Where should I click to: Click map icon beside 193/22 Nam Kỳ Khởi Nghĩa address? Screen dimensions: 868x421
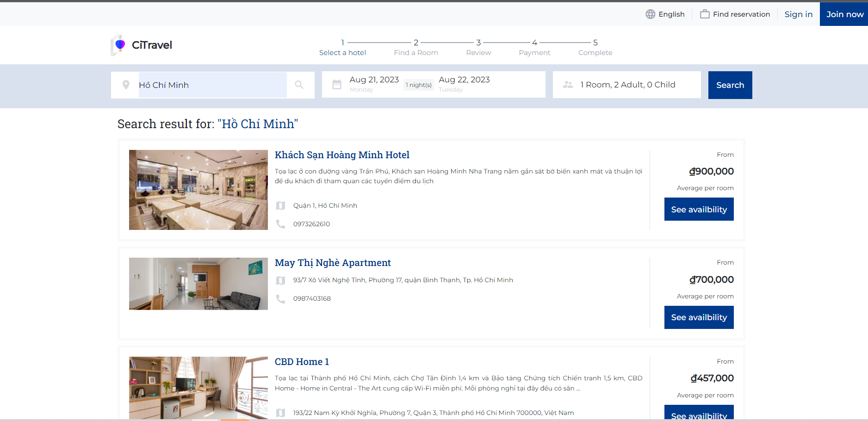point(280,413)
